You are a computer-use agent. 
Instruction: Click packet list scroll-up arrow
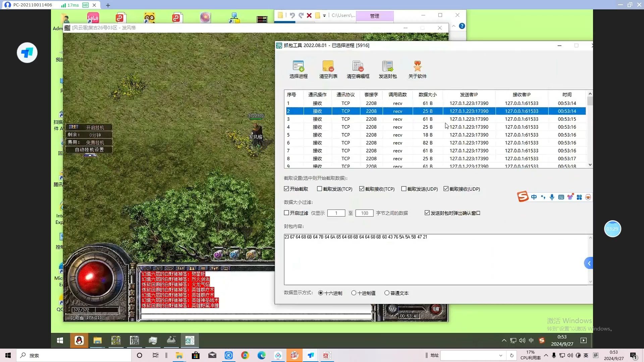pyautogui.click(x=590, y=94)
